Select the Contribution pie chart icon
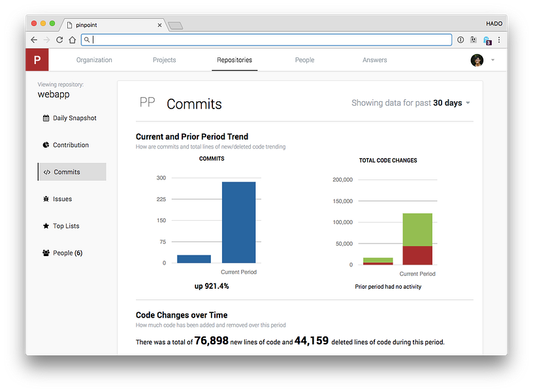533x392 pixels. point(46,145)
